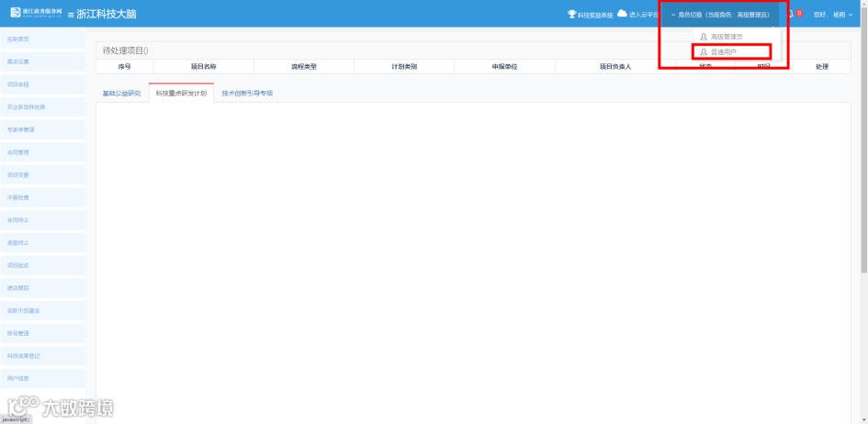Viewport: 868px width, 424px height.
Task: Switch to the 技术创新引导专项 tab
Action: coord(247,94)
